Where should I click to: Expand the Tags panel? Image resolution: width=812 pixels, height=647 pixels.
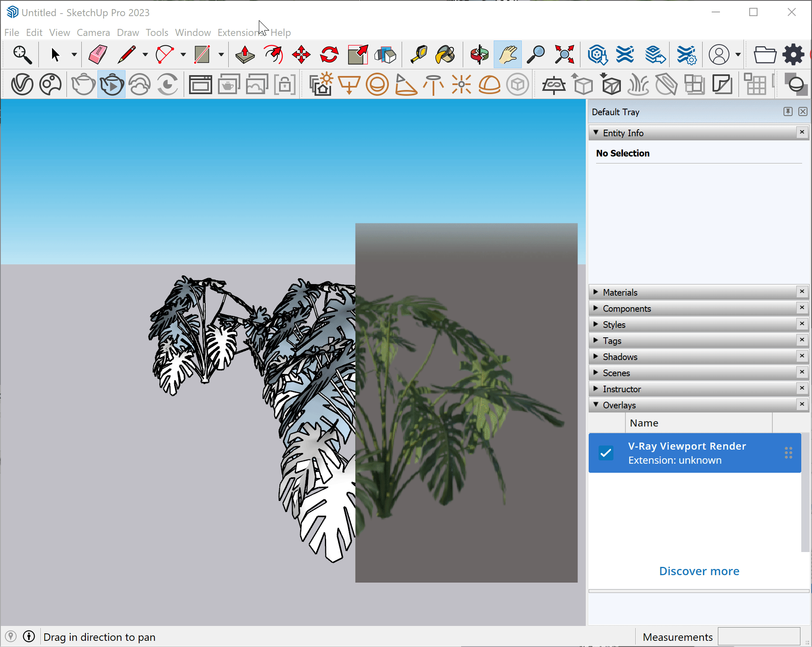596,340
